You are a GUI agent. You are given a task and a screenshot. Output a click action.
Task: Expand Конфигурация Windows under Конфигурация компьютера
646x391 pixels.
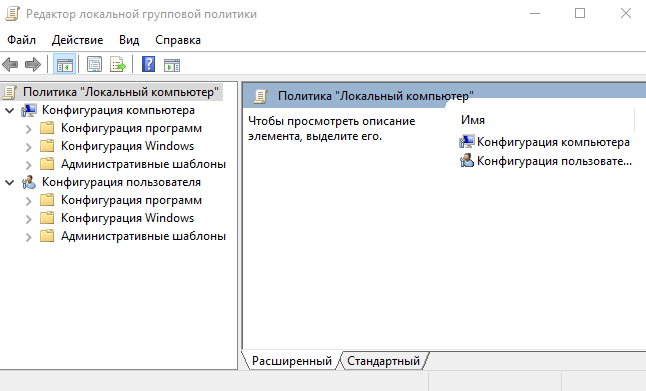click(28, 147)
